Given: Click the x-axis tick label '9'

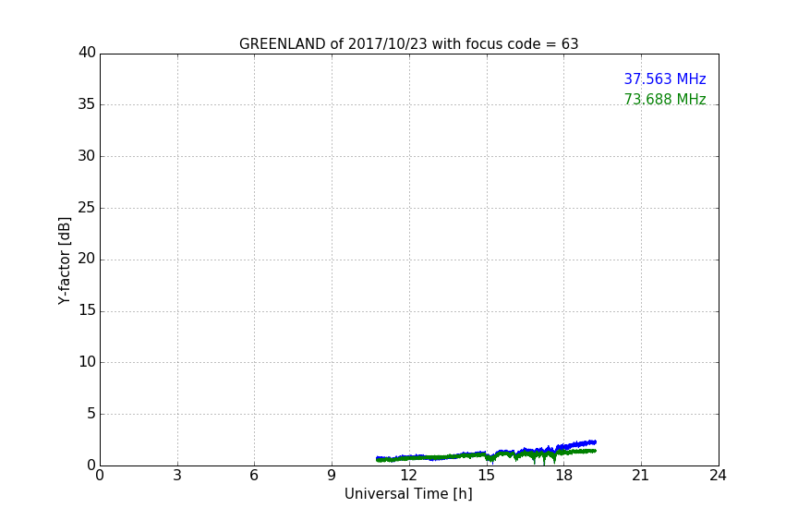Looking at the screenshot, I should point(332,476).
